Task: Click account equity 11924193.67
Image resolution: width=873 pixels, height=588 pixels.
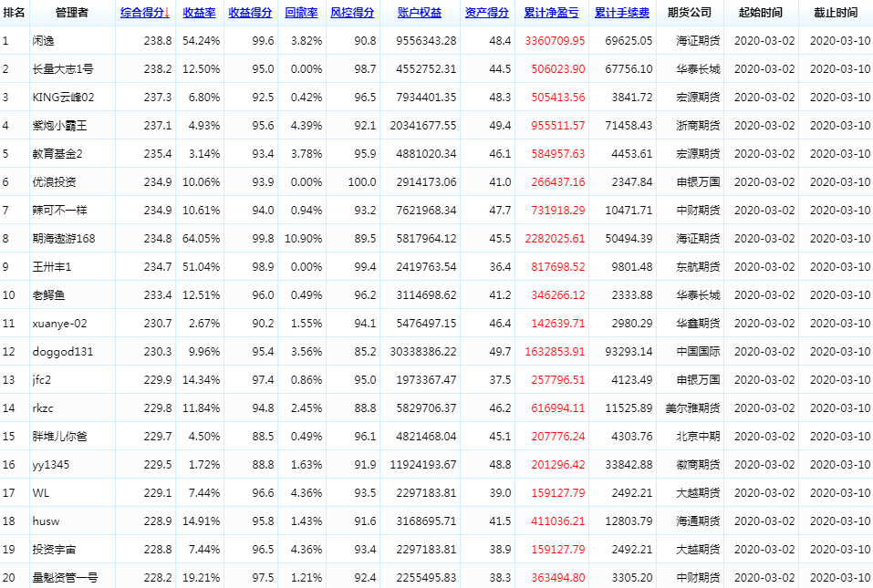Action: [423, 465]
